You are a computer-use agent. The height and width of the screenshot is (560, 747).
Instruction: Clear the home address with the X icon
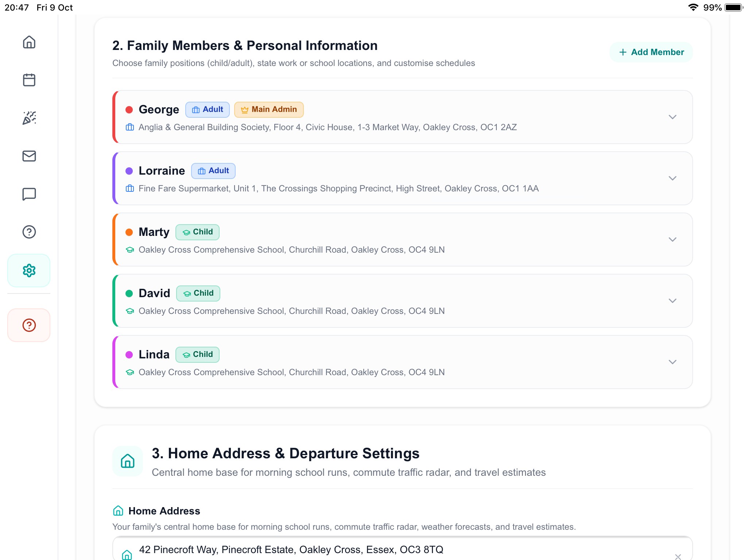[678, 556]
